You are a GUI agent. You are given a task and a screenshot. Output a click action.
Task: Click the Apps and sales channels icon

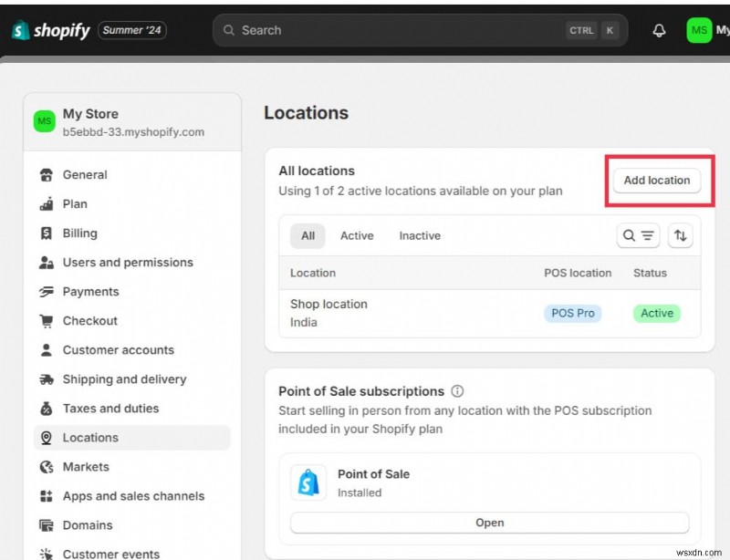point(47,496)
